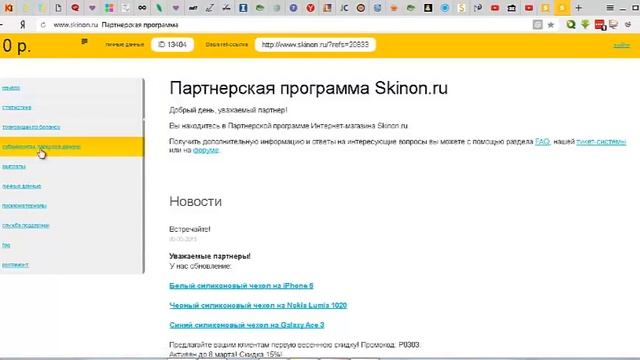Click the 'Встречайте!' news title
The image size is (640, 360).
190,229
